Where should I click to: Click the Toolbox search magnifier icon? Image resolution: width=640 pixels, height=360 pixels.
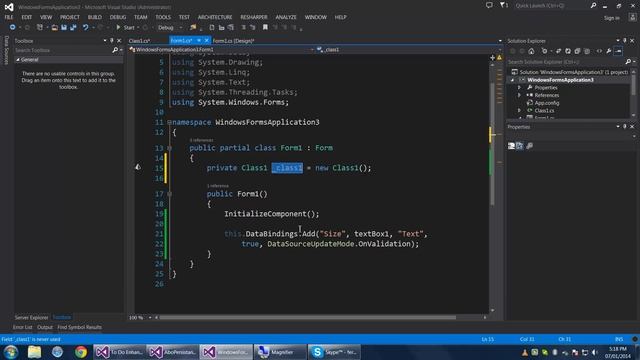115,50
